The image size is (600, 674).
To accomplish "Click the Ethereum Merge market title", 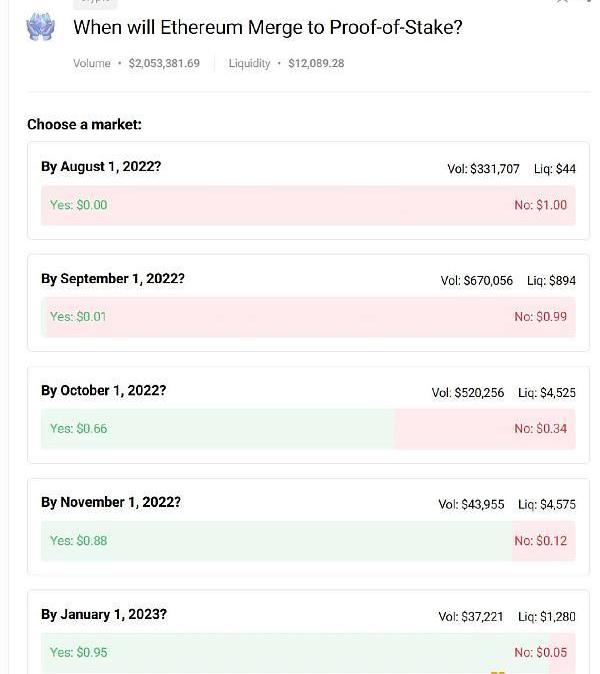I will click(x=267, y=27).
